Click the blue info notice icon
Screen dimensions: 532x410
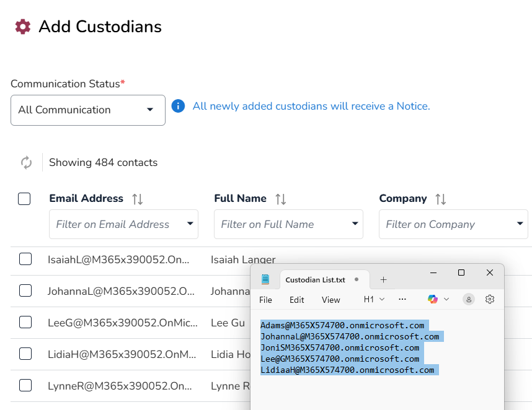point(178,106)
